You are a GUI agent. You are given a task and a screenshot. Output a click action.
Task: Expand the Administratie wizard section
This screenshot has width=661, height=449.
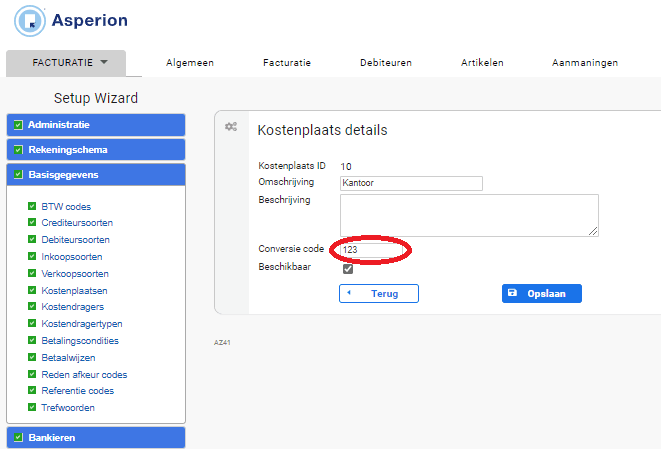point(96,125)
